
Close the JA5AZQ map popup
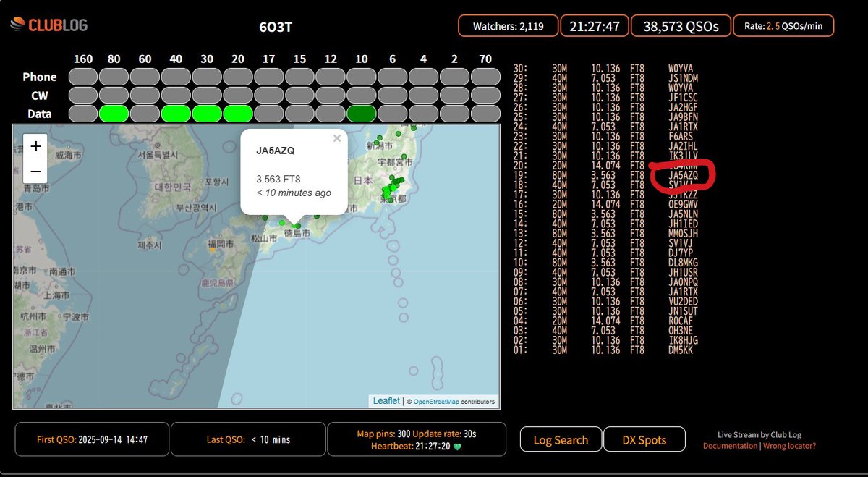pyautogui.click(x=336, y=138)
